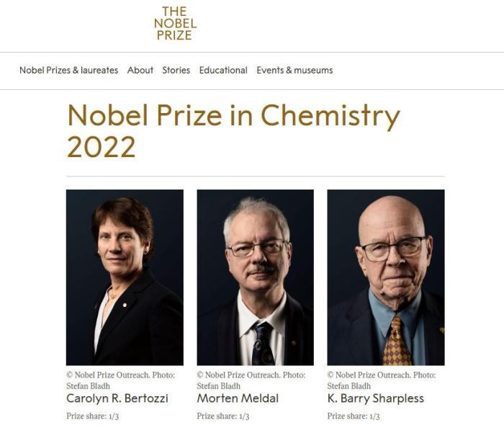Go to the Stories section
Screen dimensions: 504x428
[176, 70]
